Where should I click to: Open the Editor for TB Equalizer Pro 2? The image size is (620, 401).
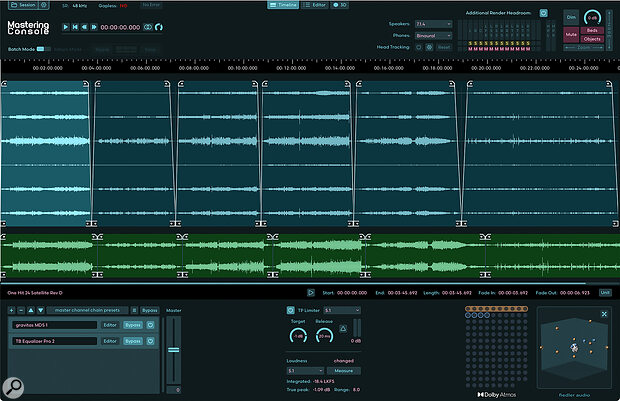click(x=110, y=341)
